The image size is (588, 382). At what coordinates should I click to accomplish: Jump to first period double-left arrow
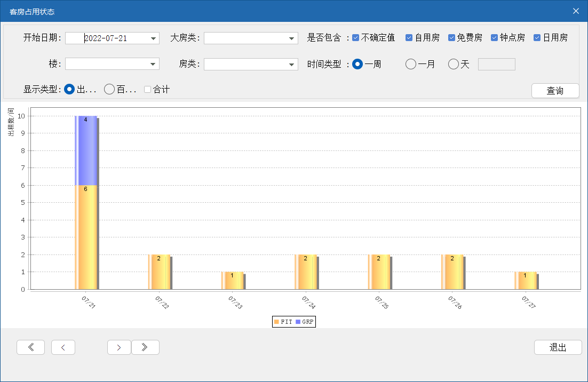click(31, 347)
